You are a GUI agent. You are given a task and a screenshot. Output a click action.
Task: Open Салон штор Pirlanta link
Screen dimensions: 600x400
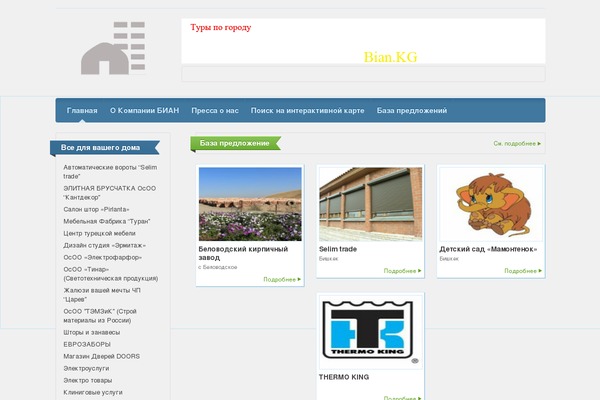96,209
